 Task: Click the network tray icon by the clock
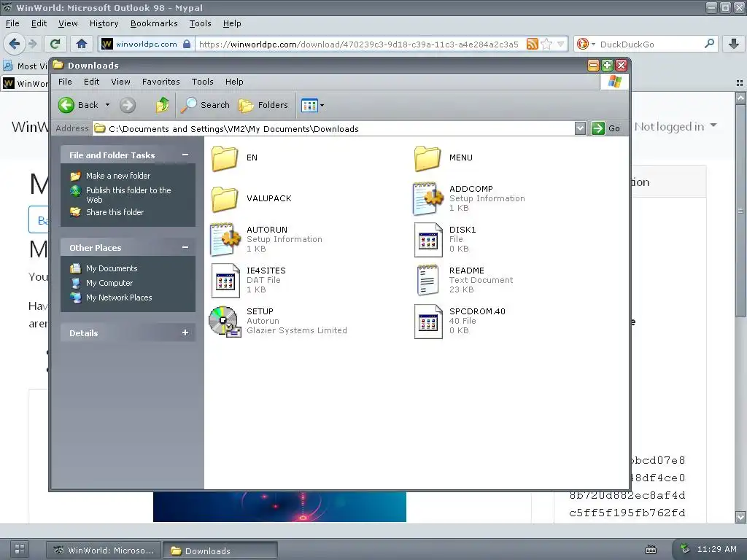coord(684,549)
